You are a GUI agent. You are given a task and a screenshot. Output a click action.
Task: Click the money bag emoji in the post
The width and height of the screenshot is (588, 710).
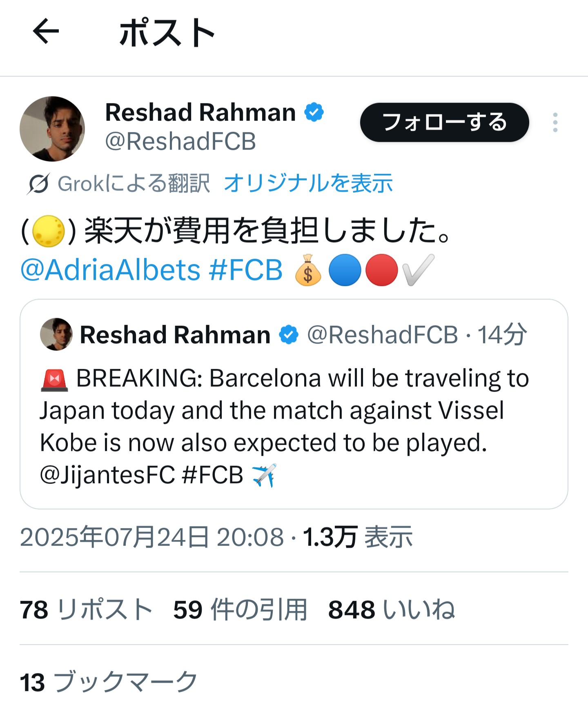coord(308,270)
